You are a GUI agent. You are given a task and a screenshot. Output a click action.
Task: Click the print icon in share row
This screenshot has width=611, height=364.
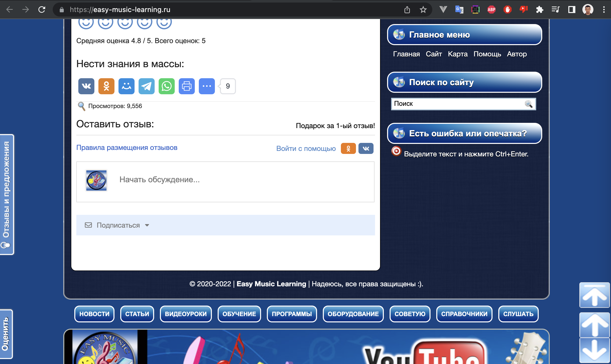click(187, 86)
